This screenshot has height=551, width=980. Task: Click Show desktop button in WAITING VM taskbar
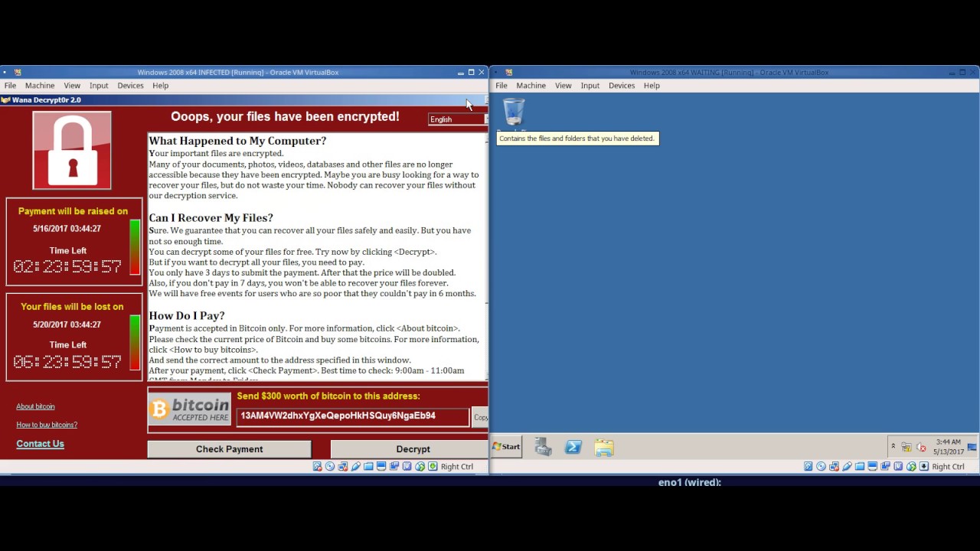(972, 447)
